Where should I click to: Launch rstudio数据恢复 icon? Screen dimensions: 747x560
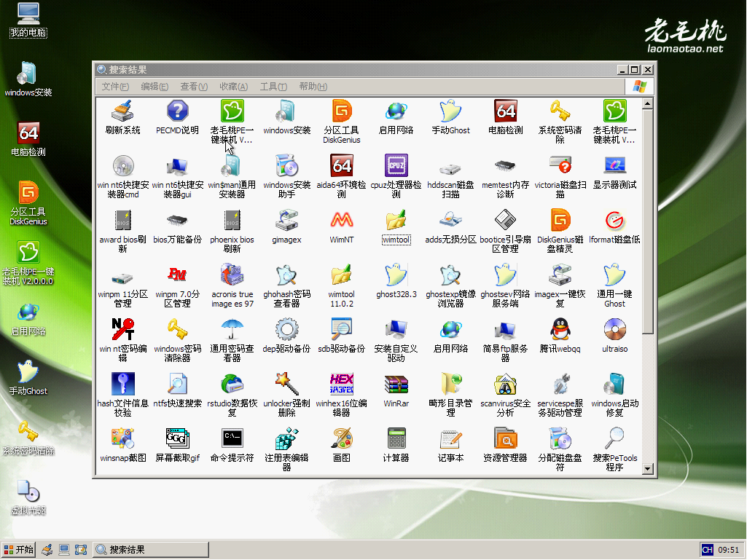(232, 384)
